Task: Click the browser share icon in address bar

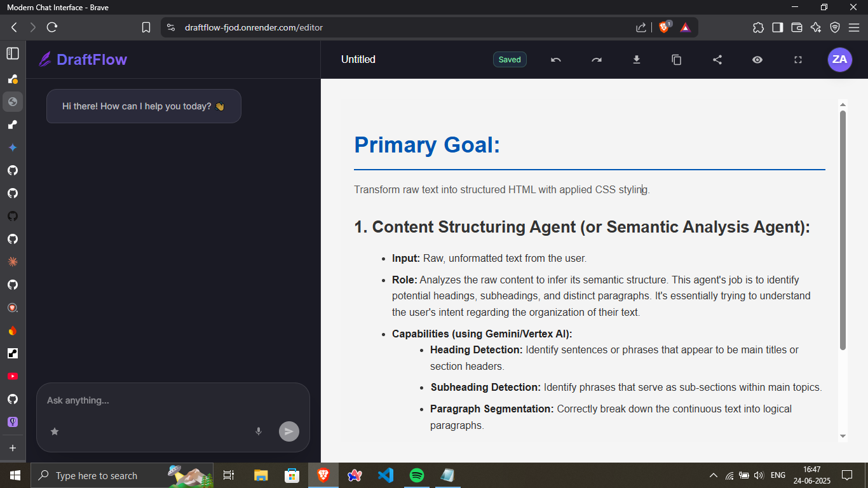Action: coord(641,27)
